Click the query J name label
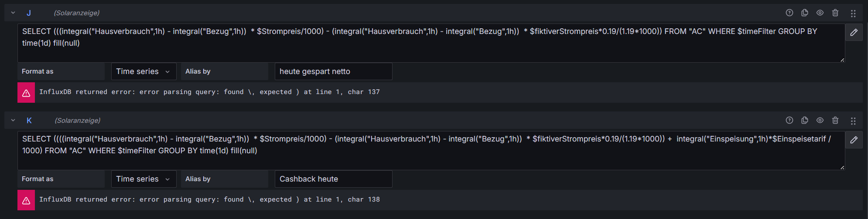868x219 pixels. pos(29,13)
